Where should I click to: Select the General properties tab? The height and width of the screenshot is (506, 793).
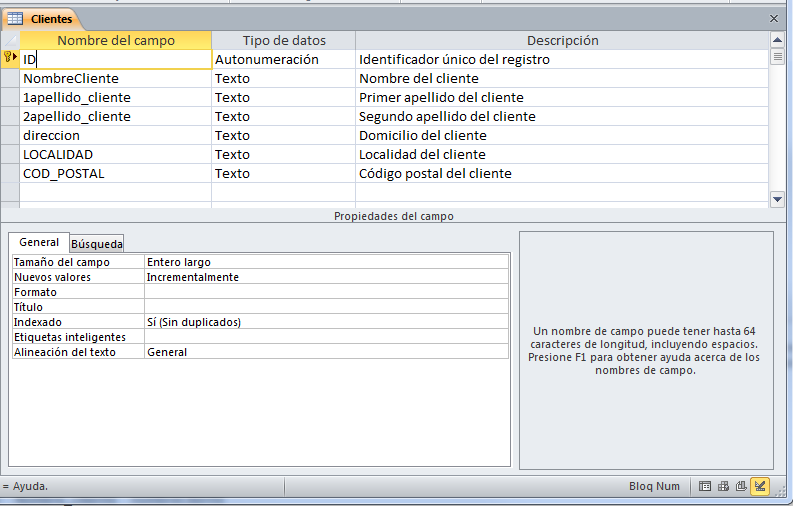(x=39, y=242)
